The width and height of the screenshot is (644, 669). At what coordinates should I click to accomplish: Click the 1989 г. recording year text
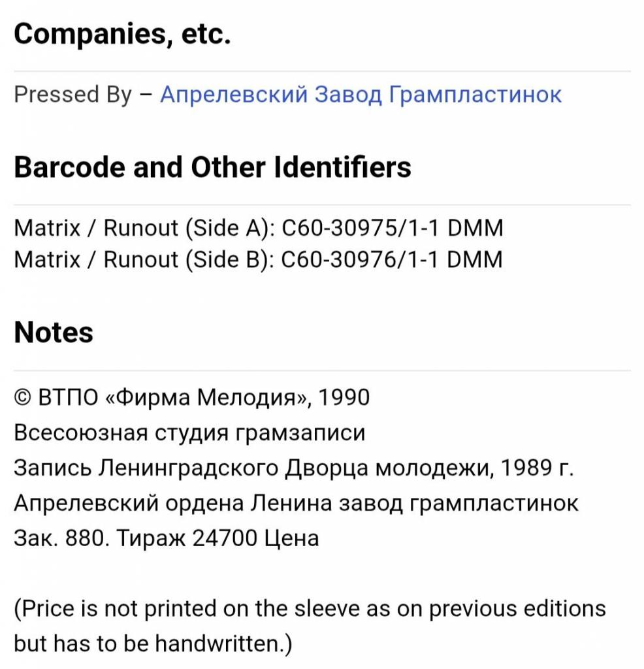537,468
